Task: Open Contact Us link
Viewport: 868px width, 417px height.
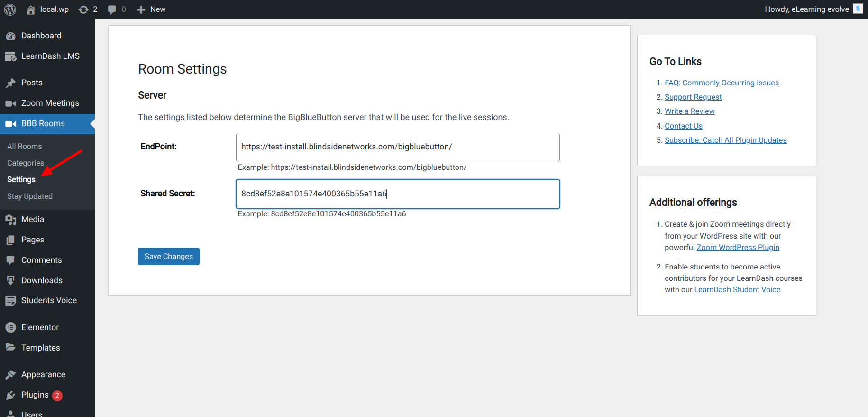Action: coord(684,126)
